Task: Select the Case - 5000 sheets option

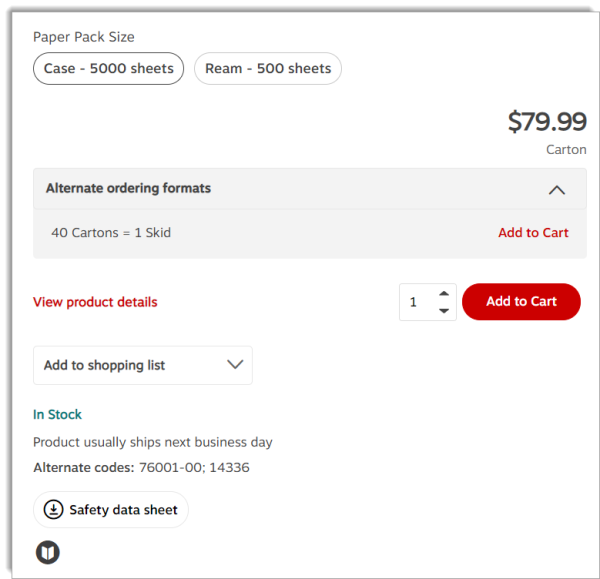Action: [108, 69]
